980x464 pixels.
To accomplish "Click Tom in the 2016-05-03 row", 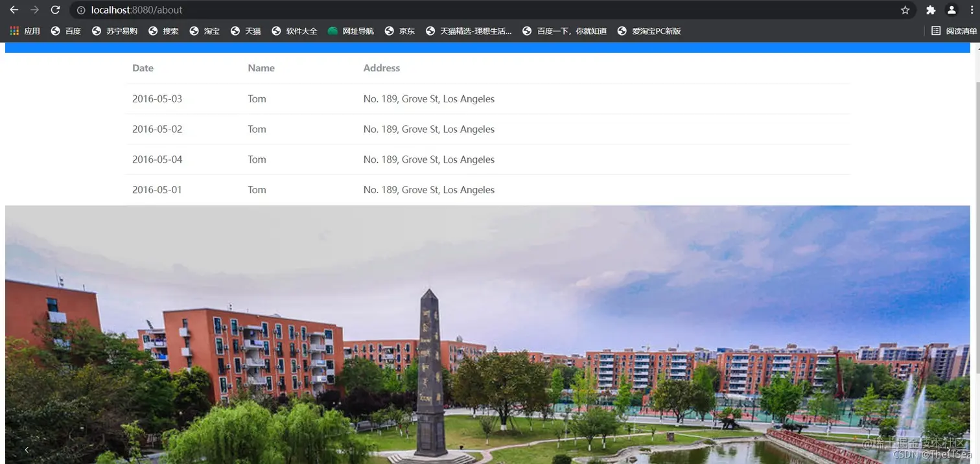I will (257, 99).
